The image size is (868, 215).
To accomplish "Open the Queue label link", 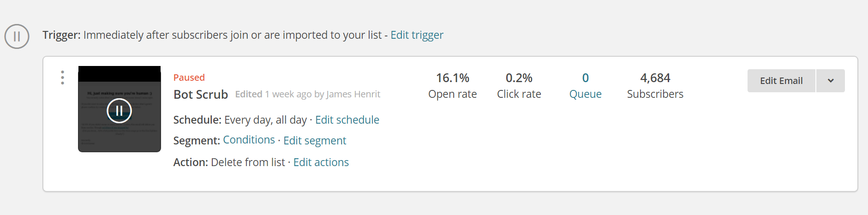I will [585, 94].
